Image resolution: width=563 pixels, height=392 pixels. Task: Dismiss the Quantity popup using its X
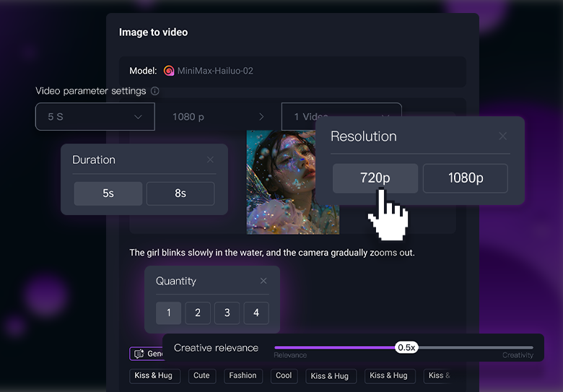tap(263, 281)
